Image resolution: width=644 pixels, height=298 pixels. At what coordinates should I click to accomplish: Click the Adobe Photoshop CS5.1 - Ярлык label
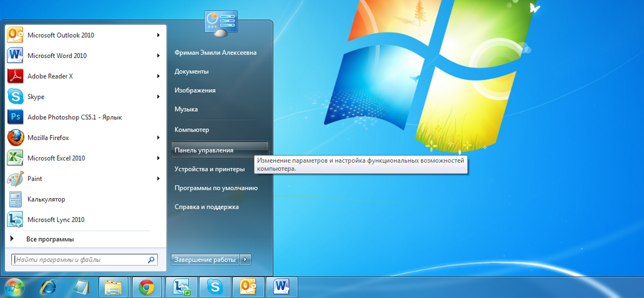(75, 117)
